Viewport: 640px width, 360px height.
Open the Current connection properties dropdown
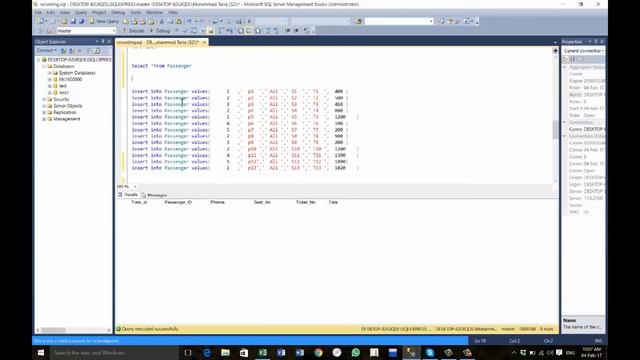[x=583, y=51]
